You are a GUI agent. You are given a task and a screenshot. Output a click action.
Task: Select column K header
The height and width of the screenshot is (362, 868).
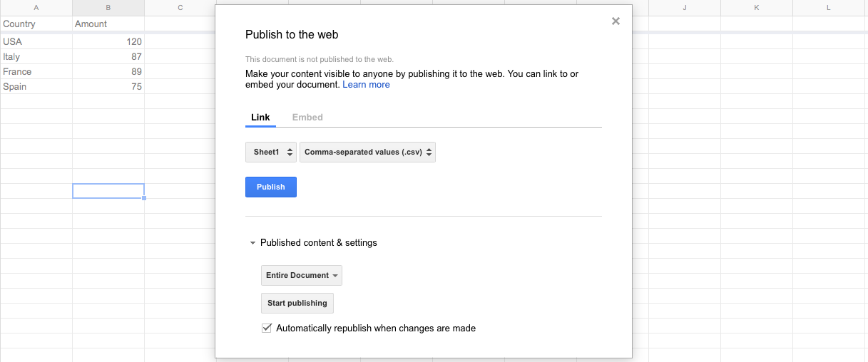(x=757, y=8)
